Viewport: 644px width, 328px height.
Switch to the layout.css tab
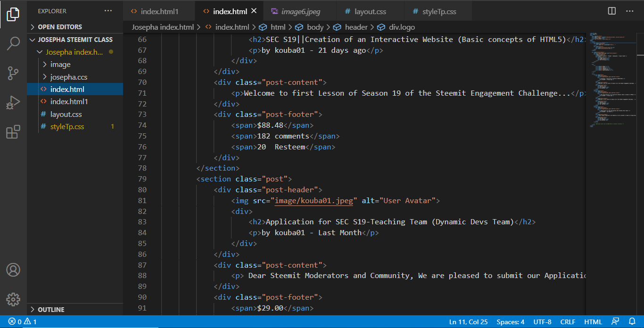[371, 11]
